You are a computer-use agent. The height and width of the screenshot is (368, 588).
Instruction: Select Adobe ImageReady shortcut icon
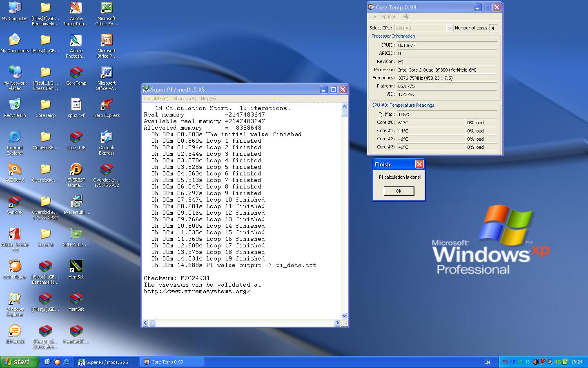coord(76,13)
